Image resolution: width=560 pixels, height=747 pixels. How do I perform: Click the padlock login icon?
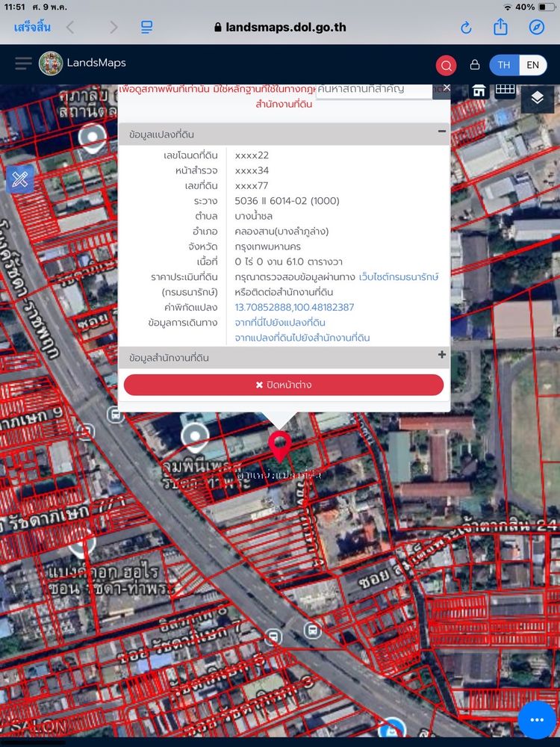(474, 65)
